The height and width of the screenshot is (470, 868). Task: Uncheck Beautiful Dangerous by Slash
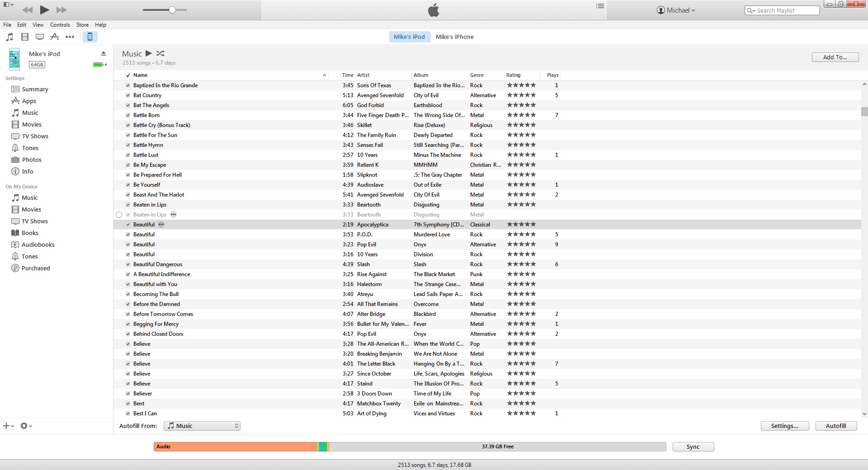point(128,264)
